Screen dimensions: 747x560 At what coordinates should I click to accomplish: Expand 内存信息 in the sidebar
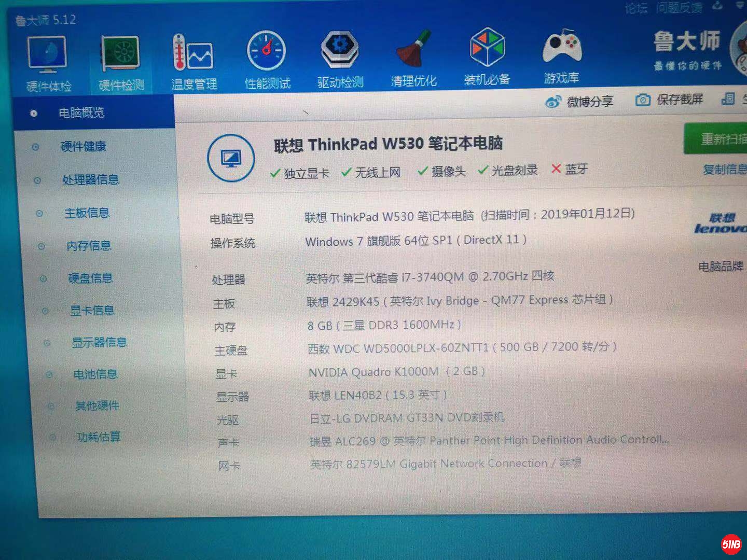89,246
